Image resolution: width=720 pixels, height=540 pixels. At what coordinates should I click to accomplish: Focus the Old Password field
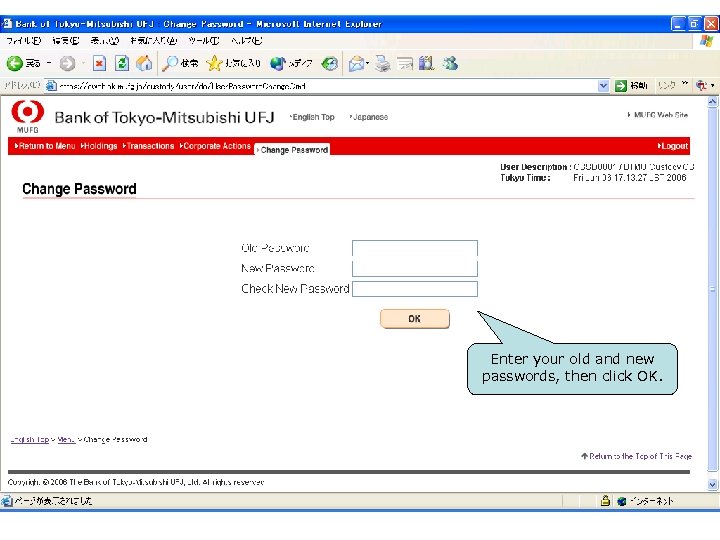point(415,248)
